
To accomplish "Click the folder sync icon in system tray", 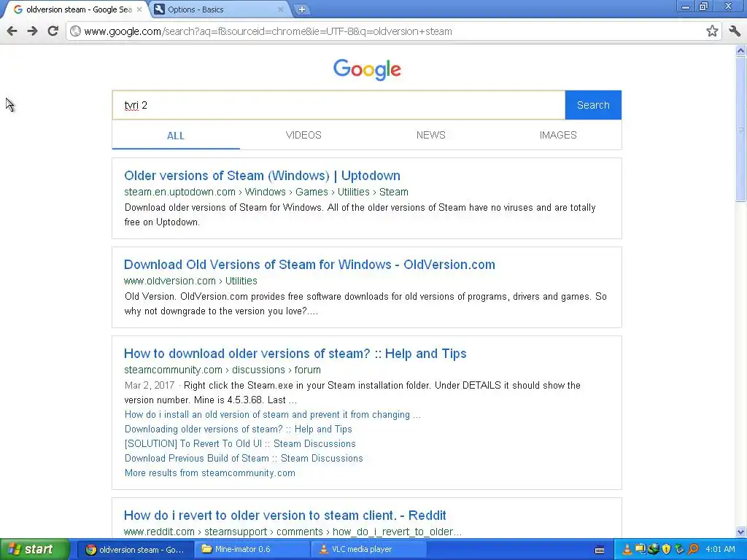I will 640,550.
